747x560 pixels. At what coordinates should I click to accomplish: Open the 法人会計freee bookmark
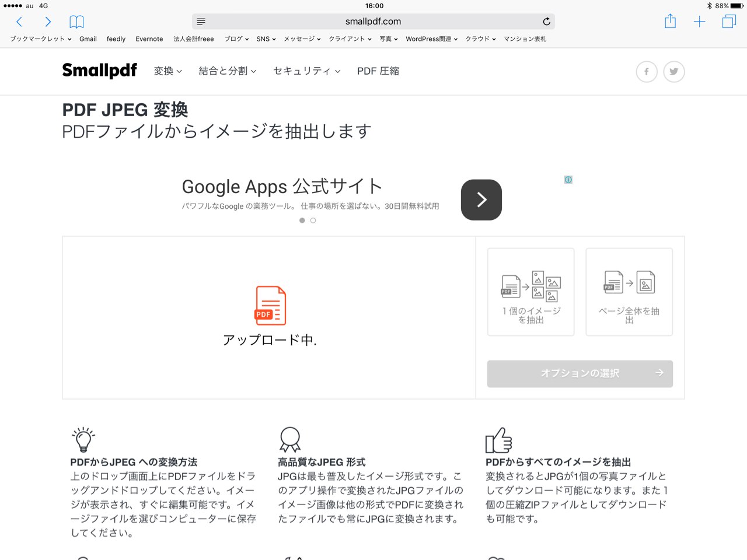[x=194, y=39]
